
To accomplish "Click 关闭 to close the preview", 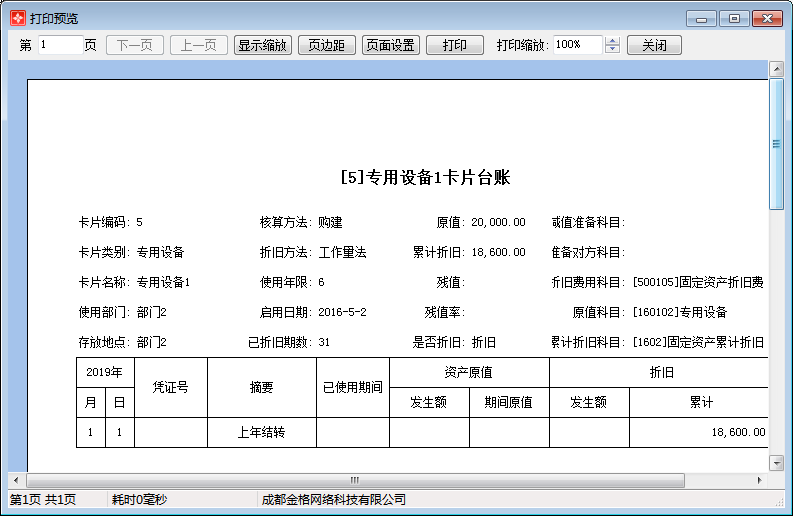I will (x=654, y=45).
